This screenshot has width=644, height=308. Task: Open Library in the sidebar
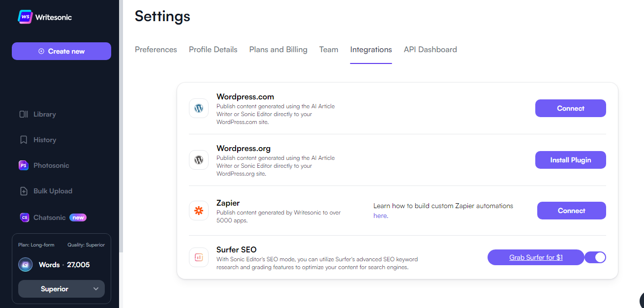click(x=45, y=114)
